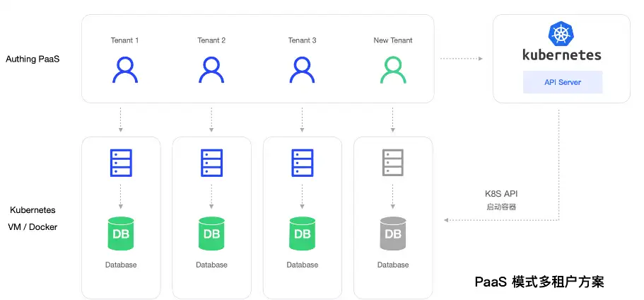Click 'Database' label under Tenant 1 column
The height and width of the screenshot is (300, 644).
click(x=121, y=265)
